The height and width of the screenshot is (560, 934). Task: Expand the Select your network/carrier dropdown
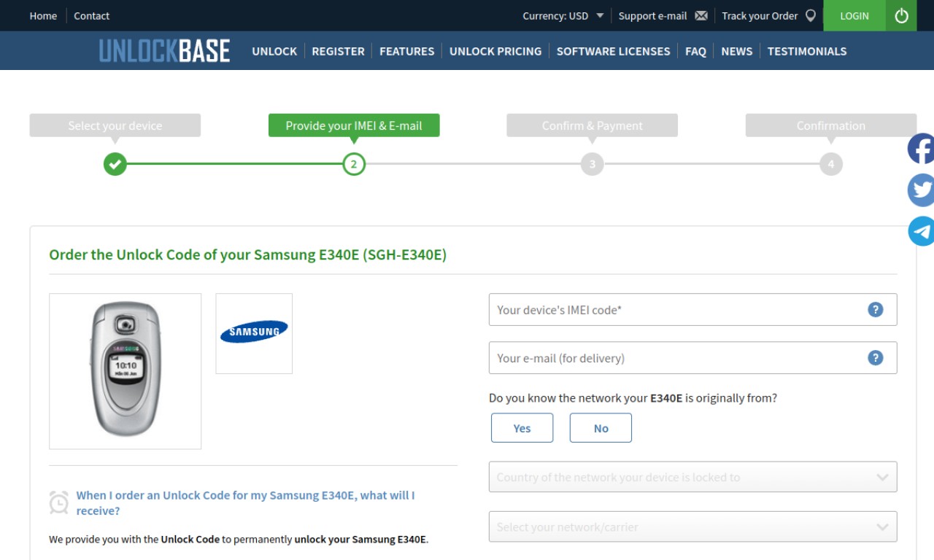tap(692, 526)
